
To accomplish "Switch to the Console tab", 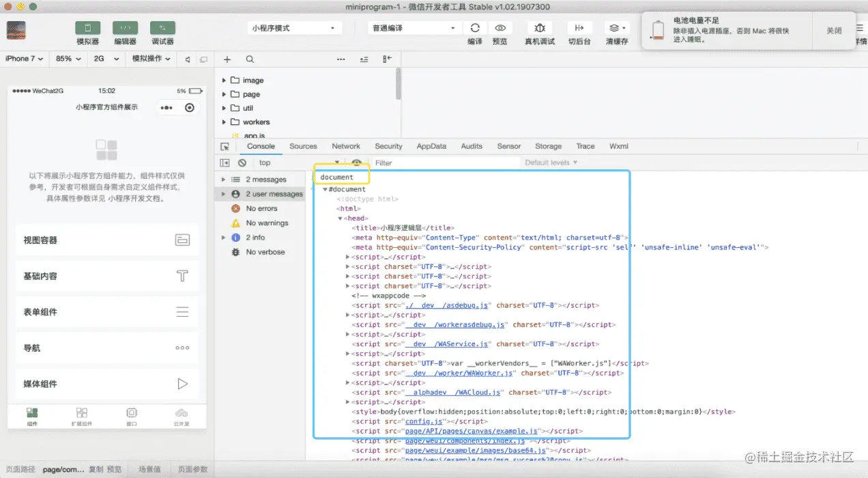I will 261,146.
